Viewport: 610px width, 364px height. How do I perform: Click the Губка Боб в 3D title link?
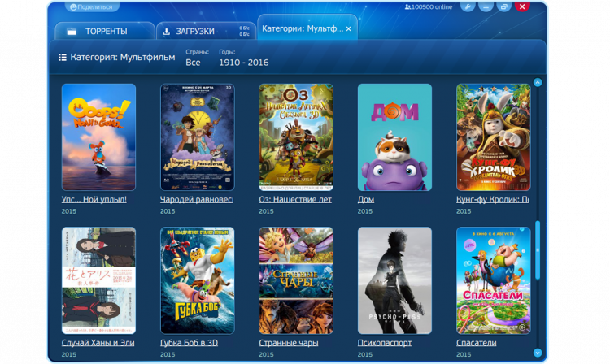tap(189, 343)
